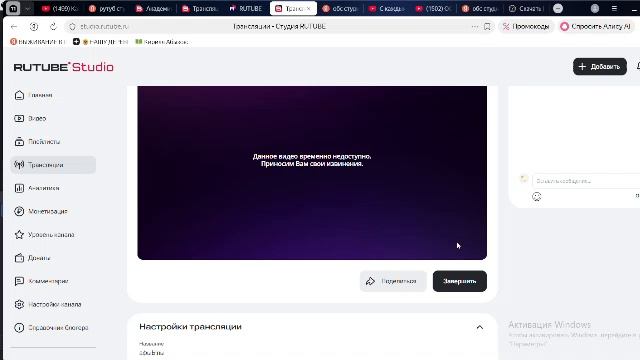Open the browser hamburger menu
This screenshot has height=360, width=640.
pyautogui.click(x=614, y=8)
